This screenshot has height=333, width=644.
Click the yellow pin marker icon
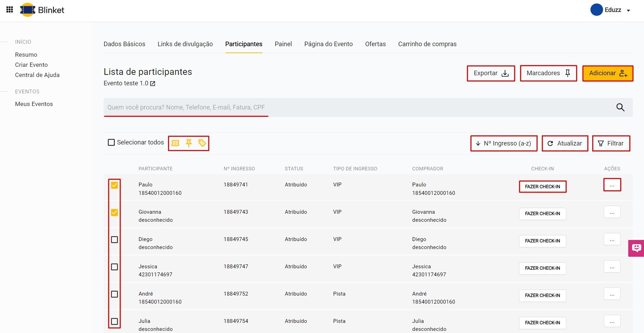[189, 143]
